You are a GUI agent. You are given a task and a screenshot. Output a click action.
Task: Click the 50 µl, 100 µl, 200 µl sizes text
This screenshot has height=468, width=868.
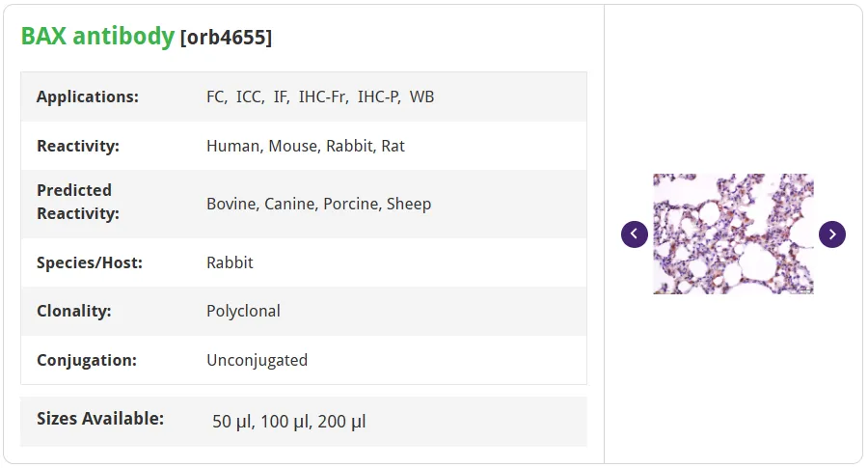289,422
